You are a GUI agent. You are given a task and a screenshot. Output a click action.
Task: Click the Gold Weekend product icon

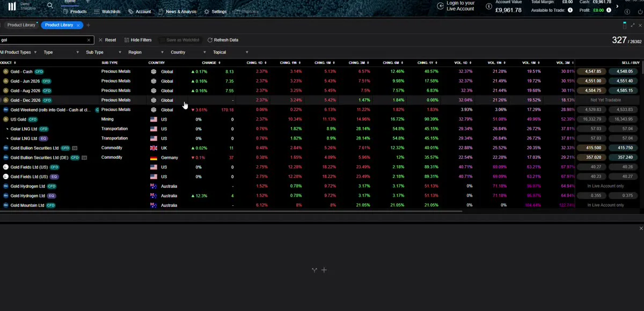click(6, 109)
